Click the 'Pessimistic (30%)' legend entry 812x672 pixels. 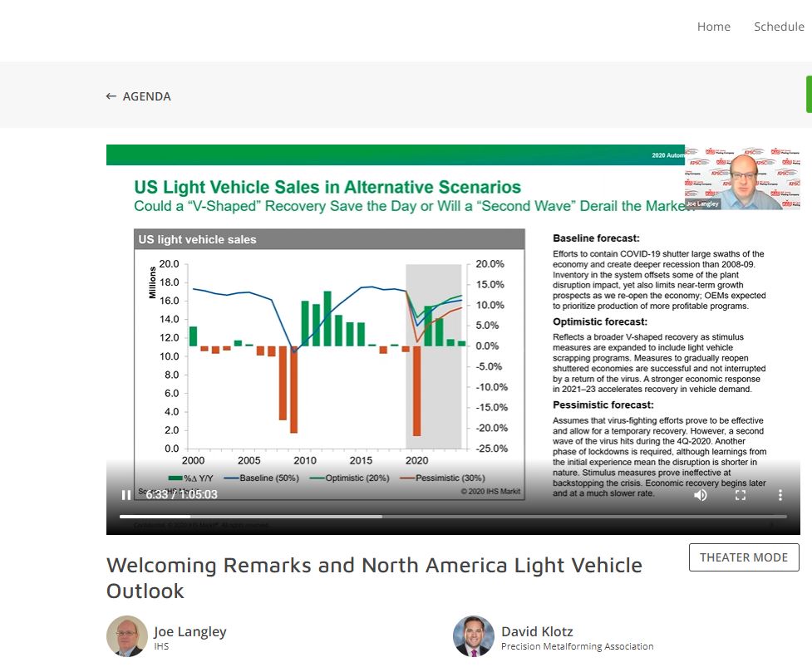442,478
